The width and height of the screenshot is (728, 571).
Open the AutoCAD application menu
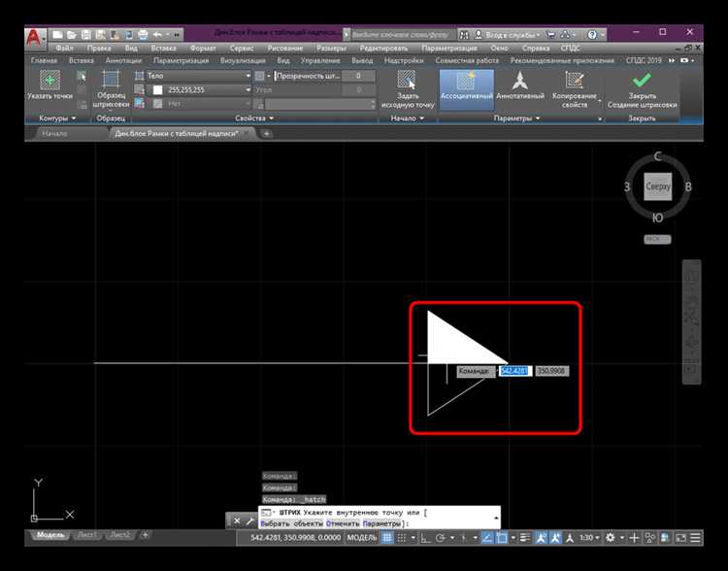click(35, 38)
